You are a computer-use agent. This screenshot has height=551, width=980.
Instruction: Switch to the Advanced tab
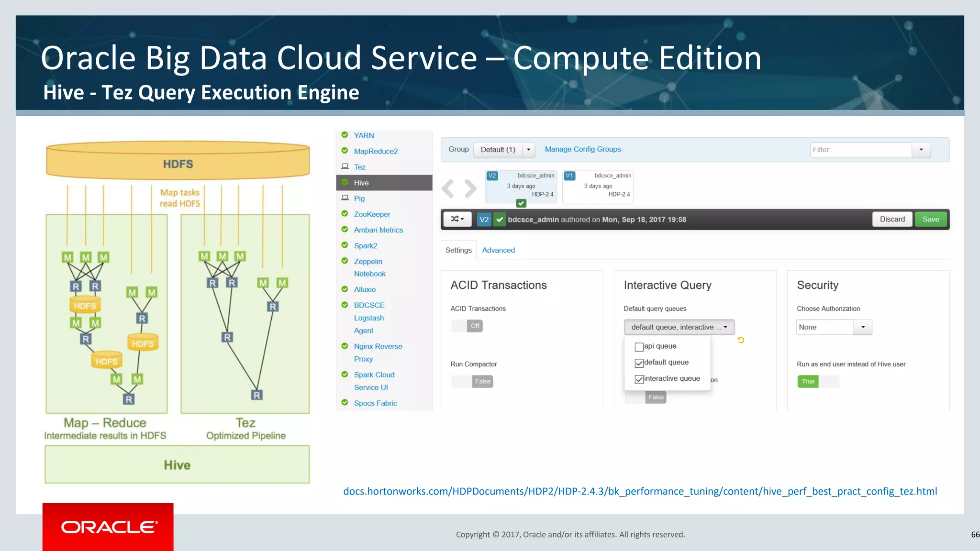pyautogui.click(x=498, y=250)
